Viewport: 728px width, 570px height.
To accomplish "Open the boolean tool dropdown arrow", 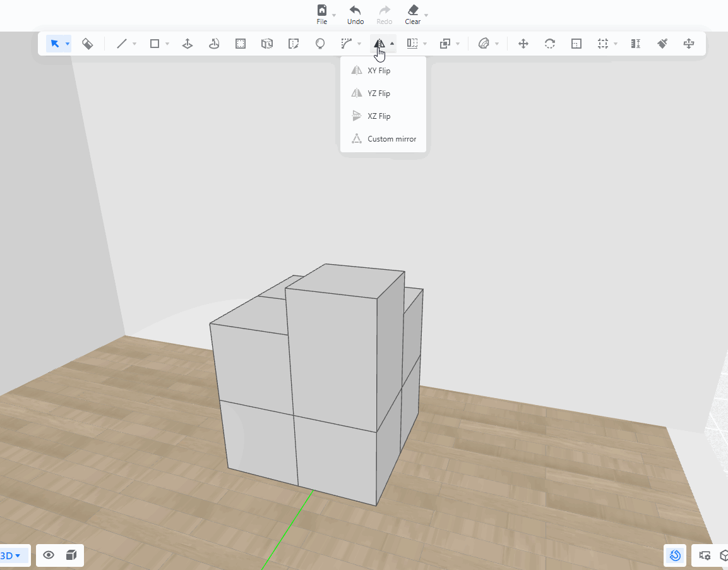I will (x=458, y=44).
